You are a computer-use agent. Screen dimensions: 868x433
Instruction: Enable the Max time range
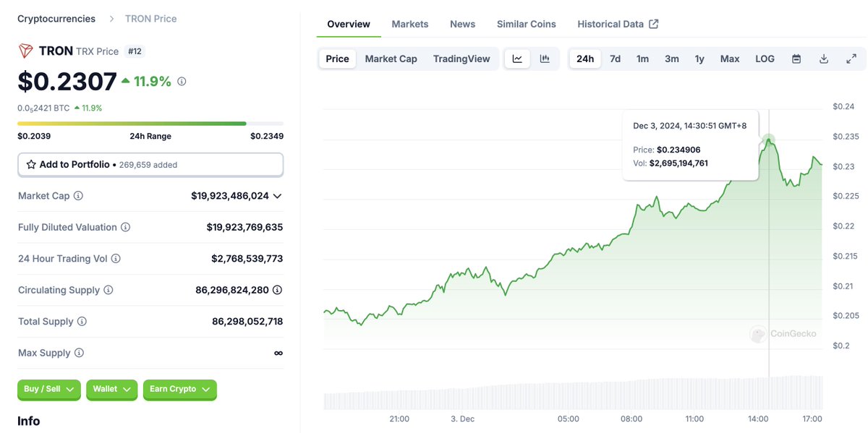coord(729,59)
